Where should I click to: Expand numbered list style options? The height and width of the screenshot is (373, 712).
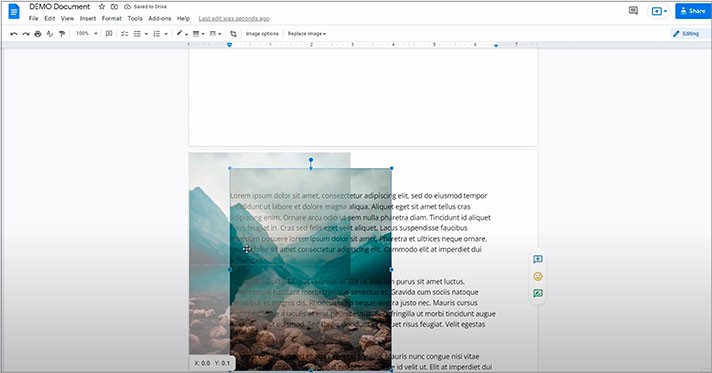click(166, 34)
